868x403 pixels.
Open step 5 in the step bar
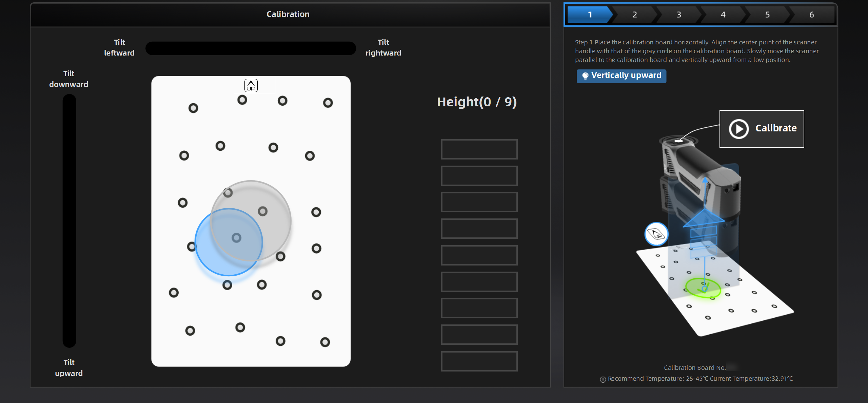tap(767, 15)
